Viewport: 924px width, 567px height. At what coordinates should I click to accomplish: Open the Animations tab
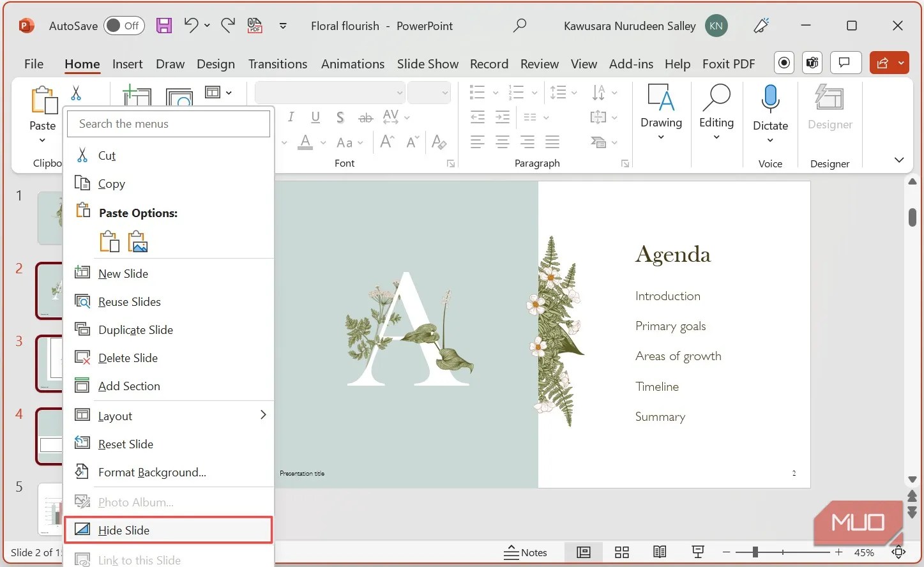(x=352, y=64)
